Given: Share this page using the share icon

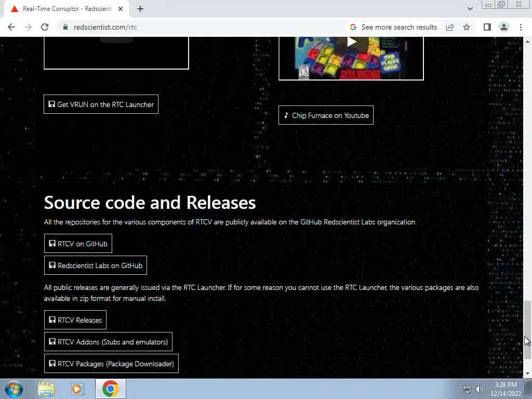Looking at the screenshot, I should (450, 27).
